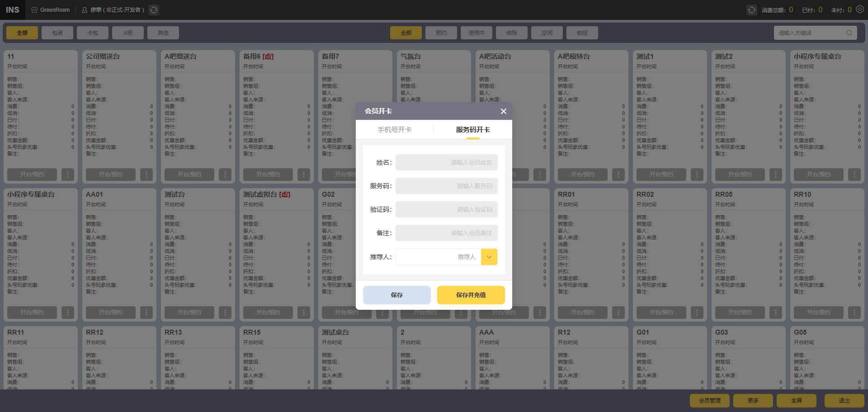Switch to the 手机号开卡 tab

(395, 130)
